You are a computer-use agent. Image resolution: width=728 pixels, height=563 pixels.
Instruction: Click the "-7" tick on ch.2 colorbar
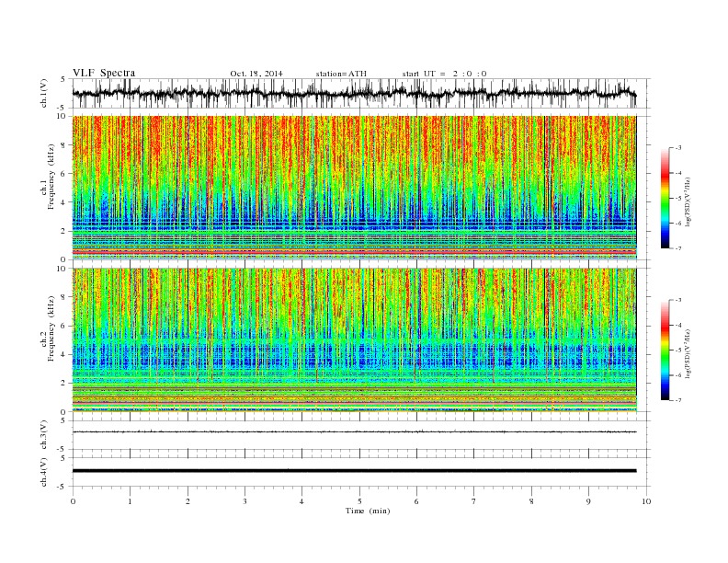pos(678,400)
